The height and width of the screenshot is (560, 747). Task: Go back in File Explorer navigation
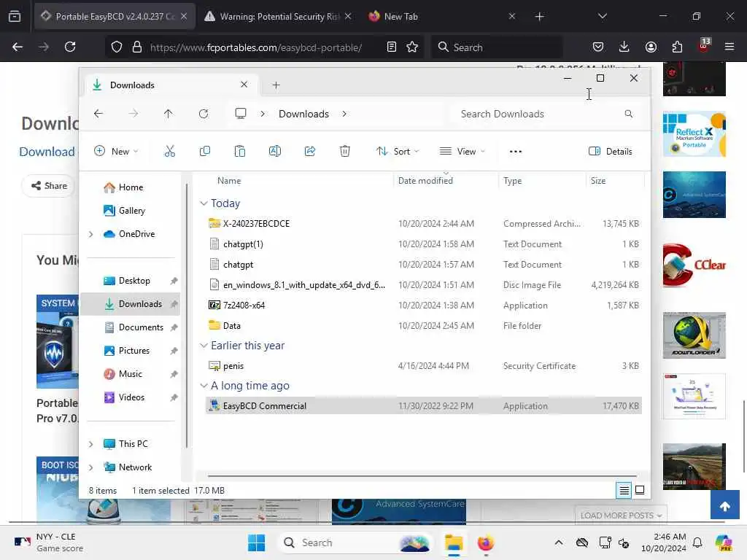click(x=98, y=114)
